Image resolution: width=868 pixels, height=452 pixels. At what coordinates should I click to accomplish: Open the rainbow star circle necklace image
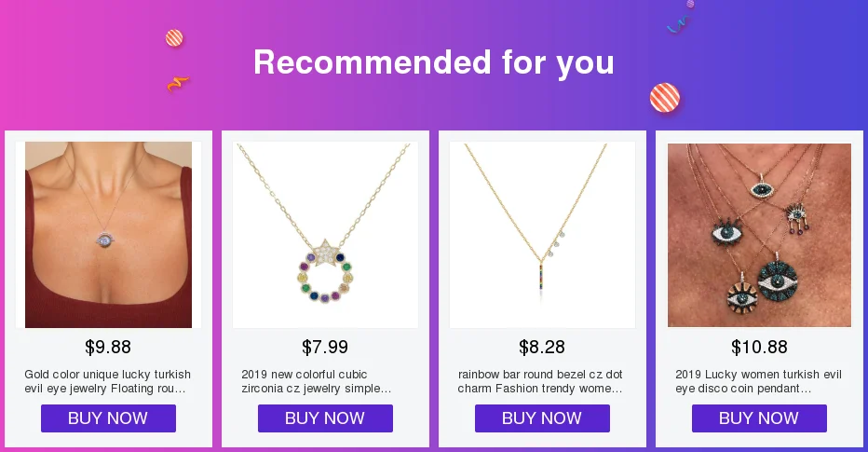tap(326, 235)
